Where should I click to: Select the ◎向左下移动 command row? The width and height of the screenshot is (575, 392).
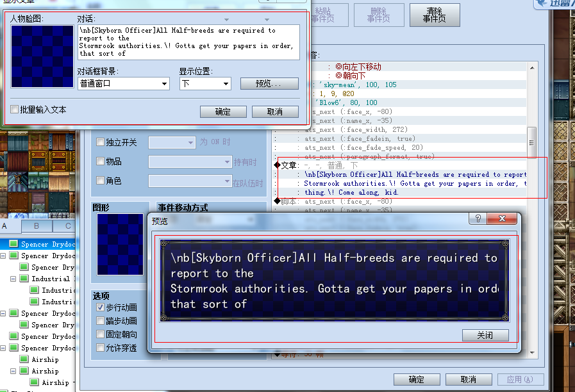click(401, 67)
